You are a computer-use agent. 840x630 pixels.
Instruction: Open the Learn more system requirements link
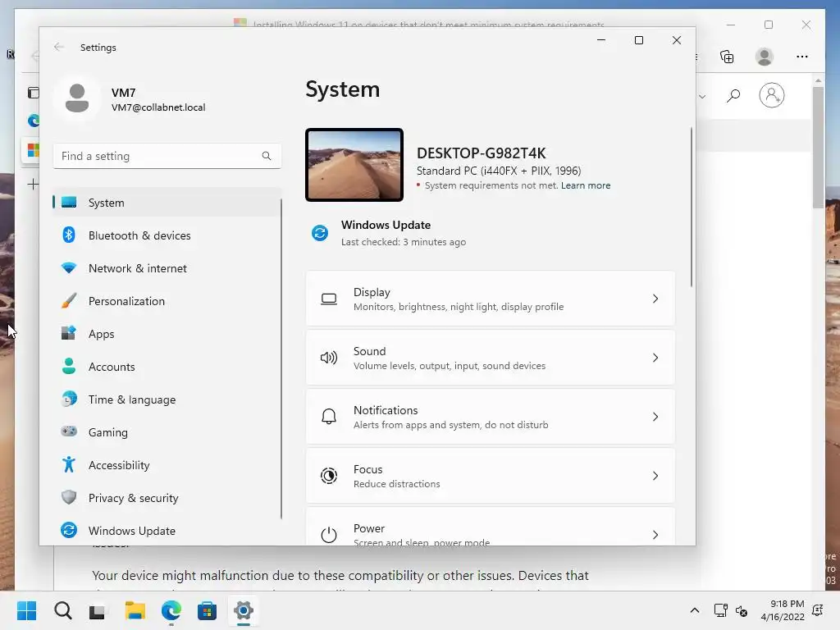coord(586,185)
